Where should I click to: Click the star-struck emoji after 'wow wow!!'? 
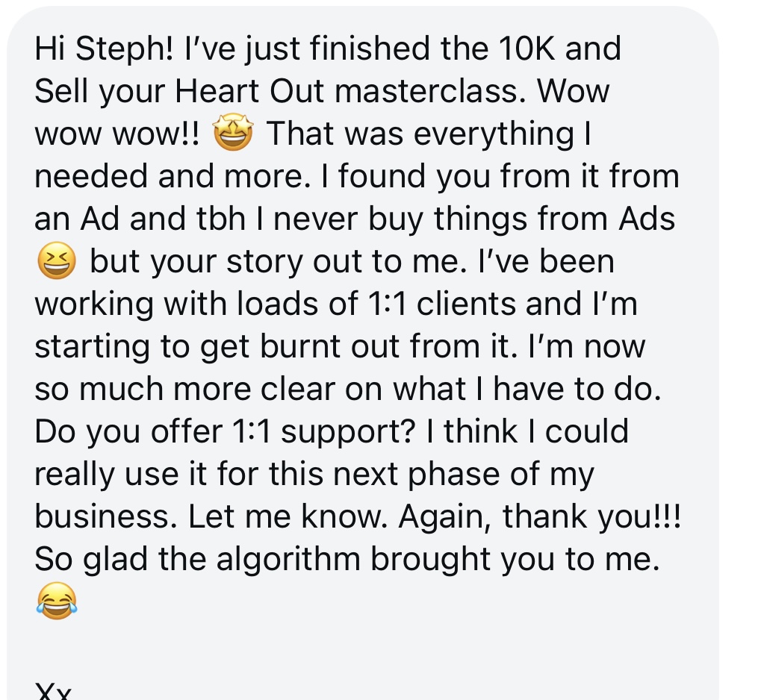pos(233,134)
